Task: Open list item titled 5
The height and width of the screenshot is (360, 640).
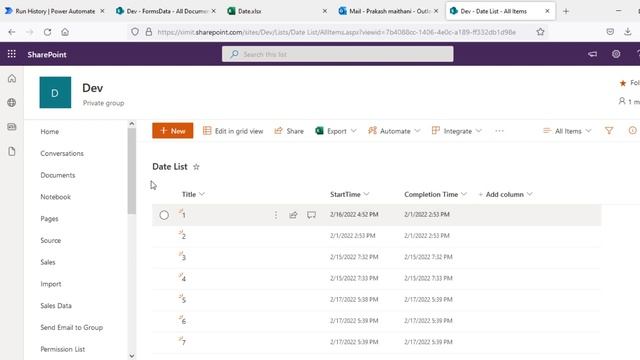Action: pyautogui.click(x=184, y=300)
